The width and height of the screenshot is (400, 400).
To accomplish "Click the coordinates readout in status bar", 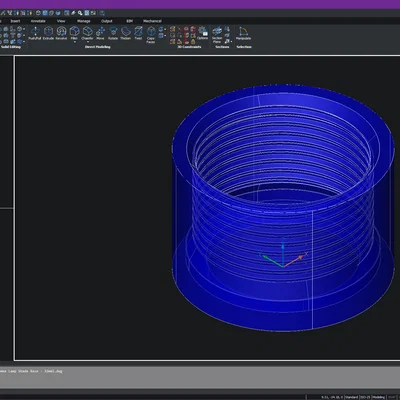I will point(332,397).
